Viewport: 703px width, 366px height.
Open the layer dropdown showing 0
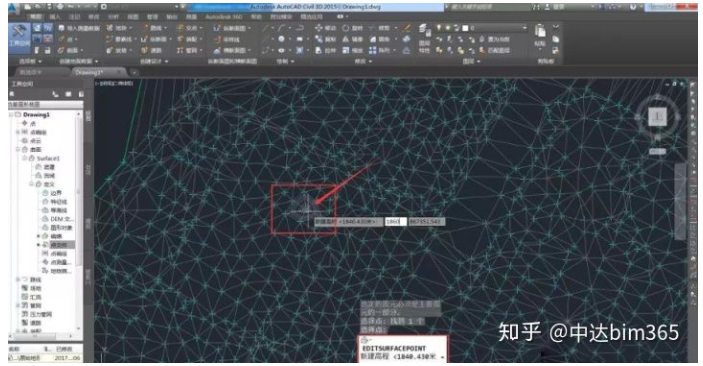click(525, 28)
